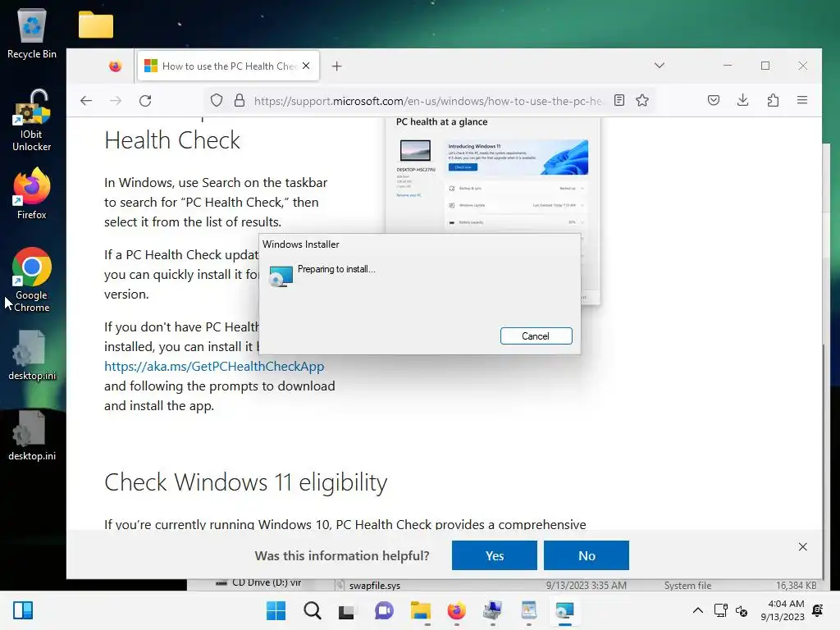Click the PC health at a glance image
840x630 pixels.
tap(492, 177)
